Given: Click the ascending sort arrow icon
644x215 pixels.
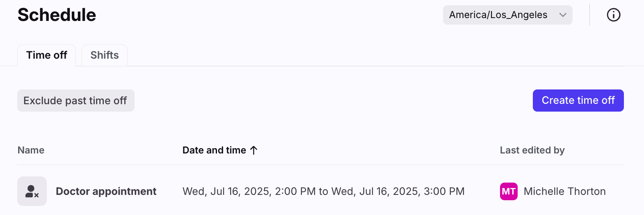Looking at the screenshot, I should coord(254,150).
